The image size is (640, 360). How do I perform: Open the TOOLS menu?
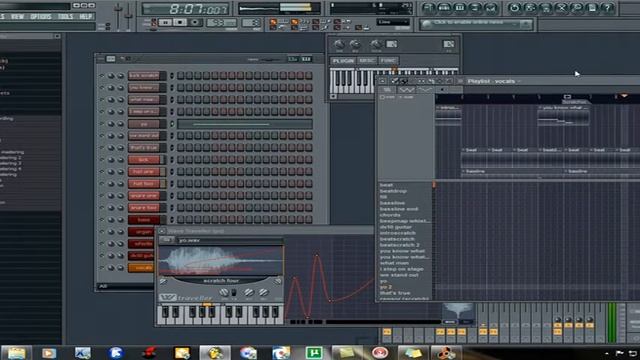coord(65,17)
